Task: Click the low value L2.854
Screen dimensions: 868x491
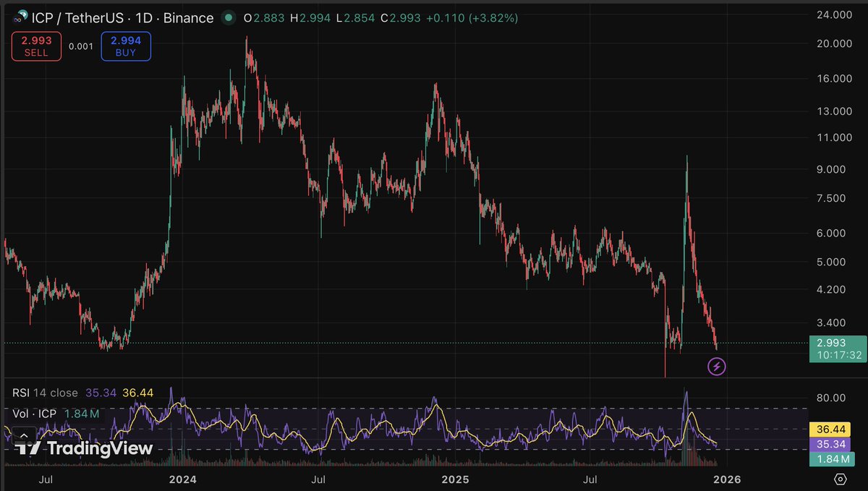Action: tap(357, 17)
